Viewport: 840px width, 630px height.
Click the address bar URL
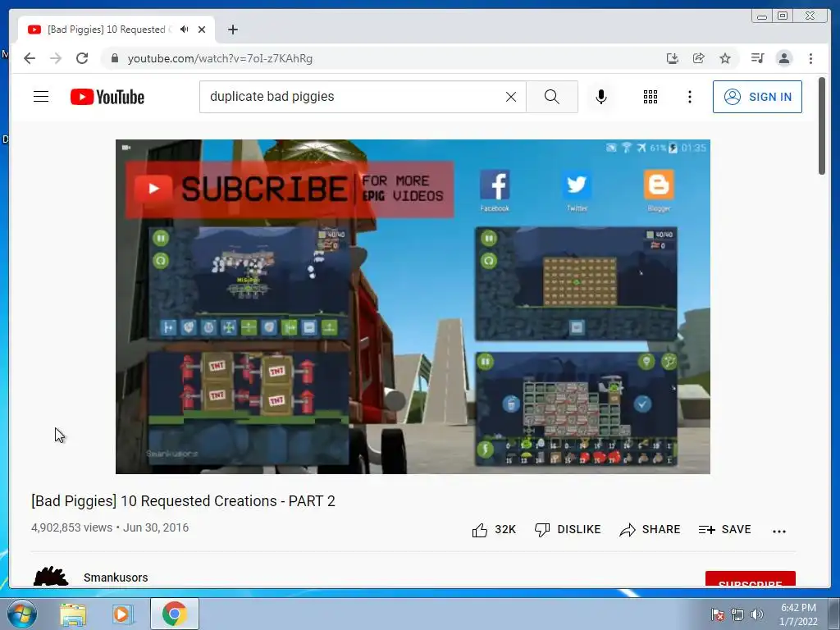tap(220, 58)
